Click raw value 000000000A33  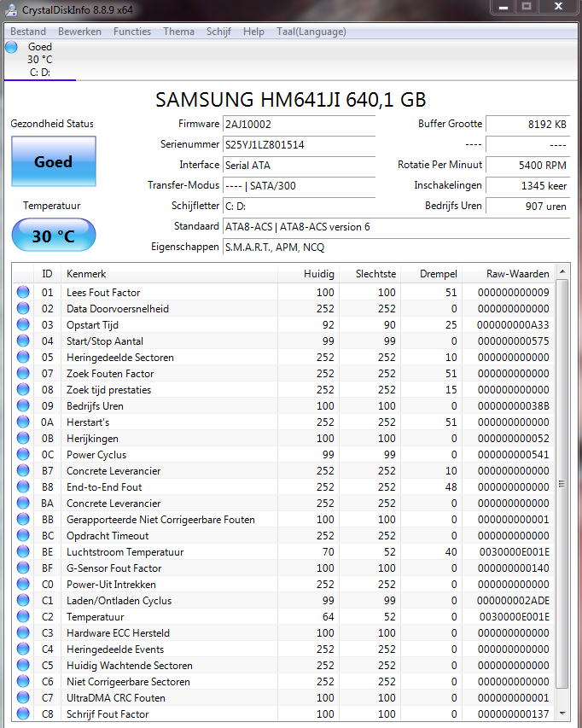(513, 324)
